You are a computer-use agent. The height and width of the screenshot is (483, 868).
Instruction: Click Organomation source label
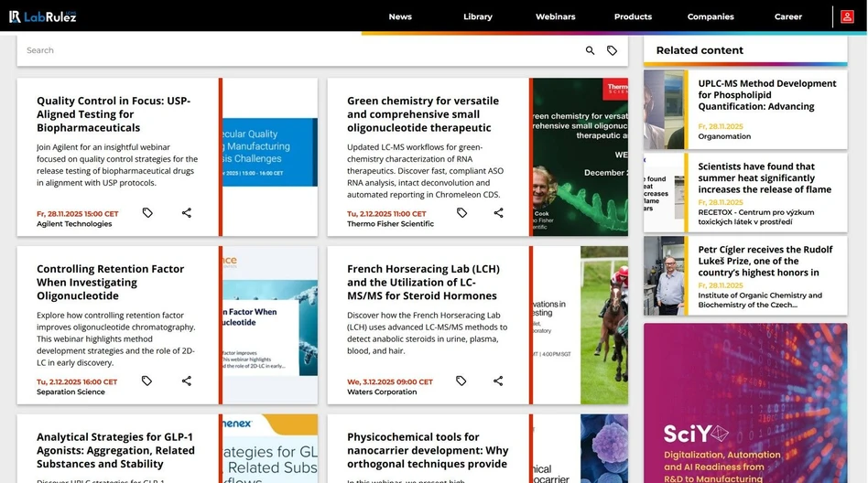coord(724,136)
